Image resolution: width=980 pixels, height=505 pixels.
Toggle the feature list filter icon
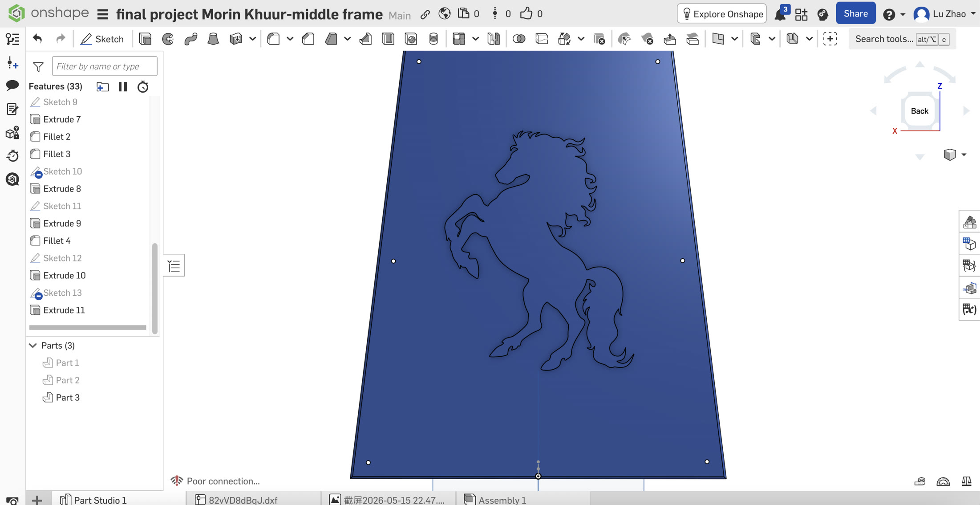pos(38,66)
